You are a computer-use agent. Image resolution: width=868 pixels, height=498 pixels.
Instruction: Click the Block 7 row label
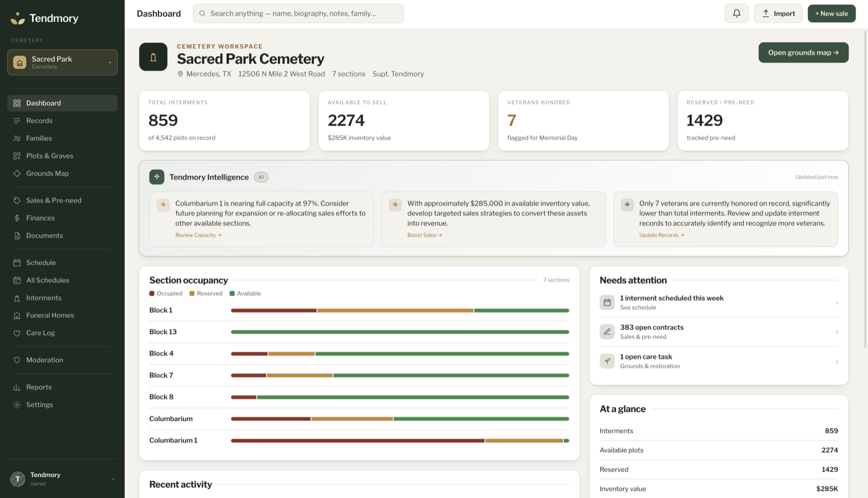(161, 375)
